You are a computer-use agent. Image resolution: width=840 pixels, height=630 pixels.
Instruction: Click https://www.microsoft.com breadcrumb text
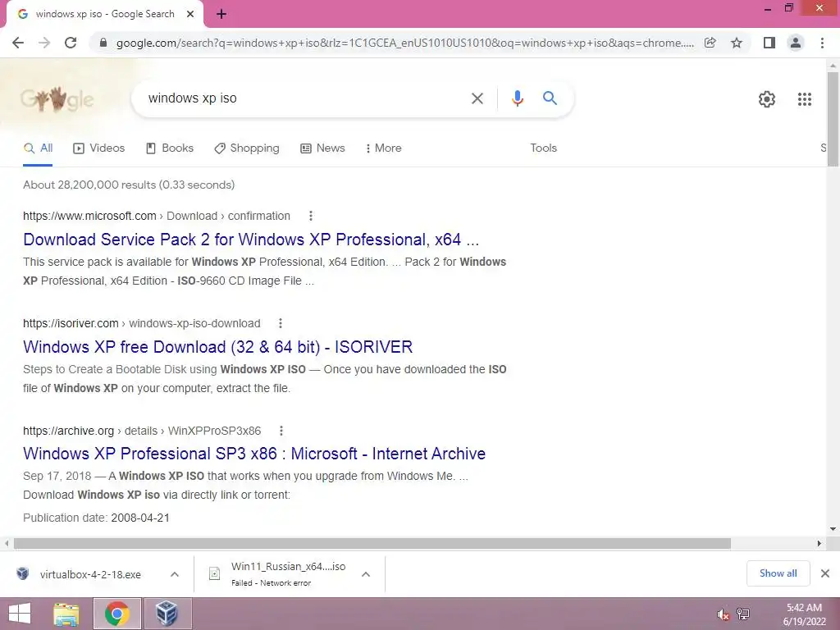[89, 216]
